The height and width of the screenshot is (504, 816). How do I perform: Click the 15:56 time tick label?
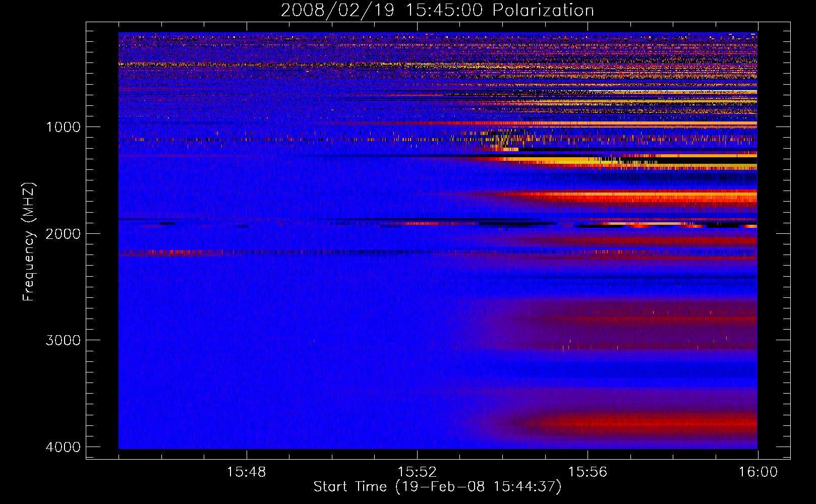pyautogui.click(x=588, y=472)
